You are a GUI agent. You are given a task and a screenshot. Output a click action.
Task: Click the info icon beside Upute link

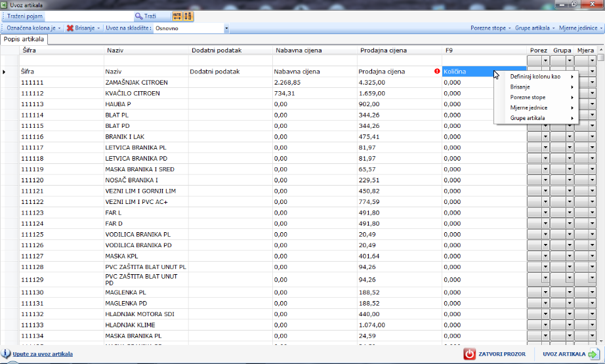6,354
